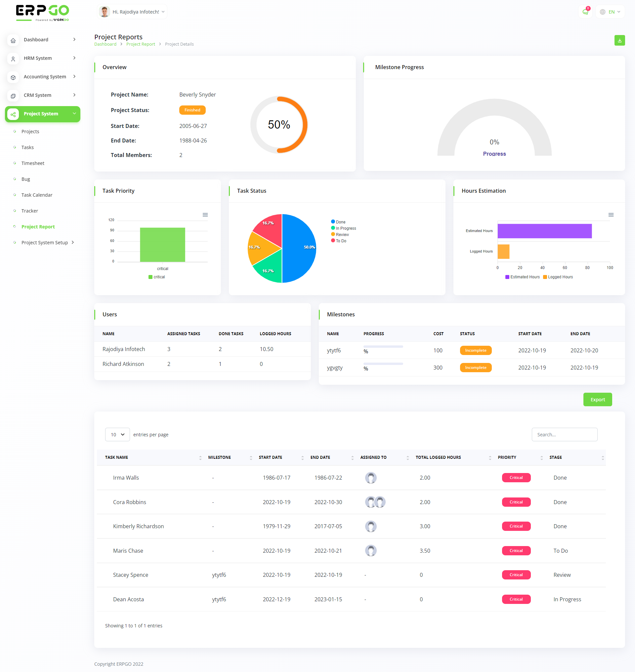
Task: Click the Accounting System box icon
Action: pos(13,77)
